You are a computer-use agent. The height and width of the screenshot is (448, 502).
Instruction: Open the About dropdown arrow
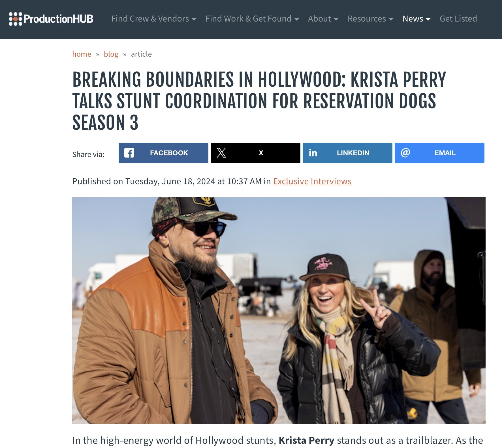pyautogui.click(x=336, y=19)
